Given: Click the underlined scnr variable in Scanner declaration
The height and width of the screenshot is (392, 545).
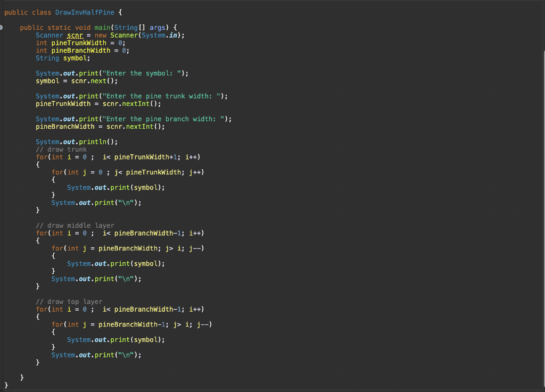Looking at the screenshot, I should (75, 36).
